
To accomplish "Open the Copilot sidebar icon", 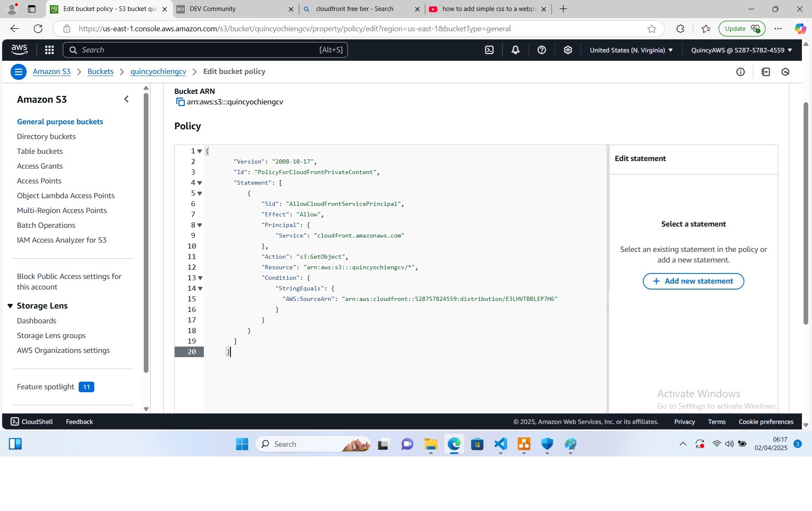I will [800, 29].
